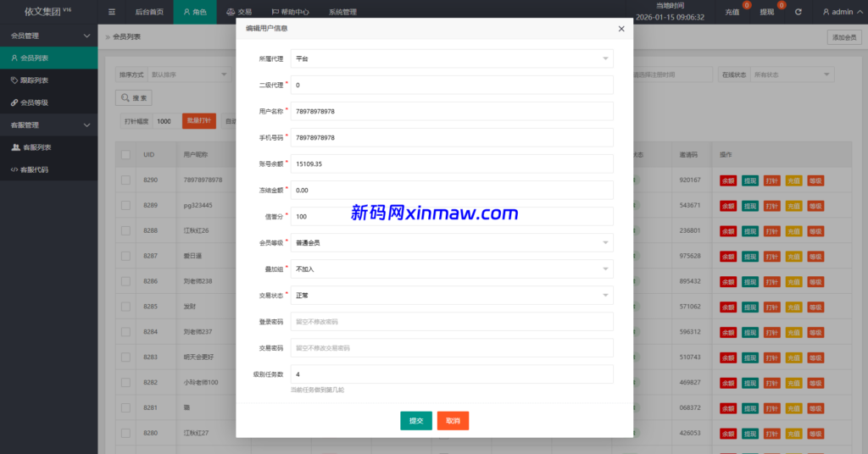This screenshot has height=454, width=868.
Task: Collapse the 客服管理 sidebar group
Action: 48,125
